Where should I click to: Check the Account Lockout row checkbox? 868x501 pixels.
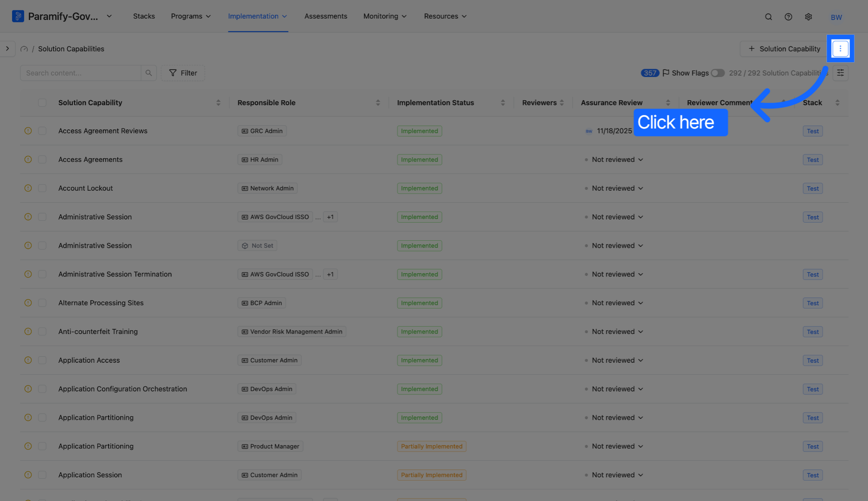click(42, 188)
